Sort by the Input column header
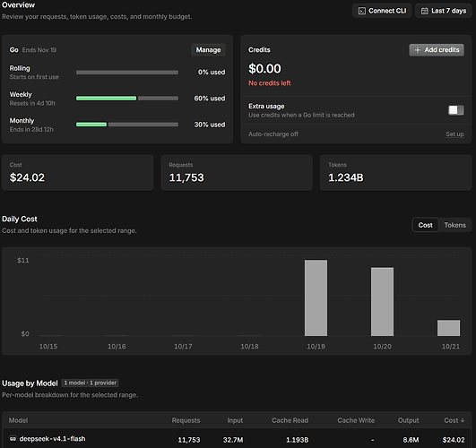 point(235,420)
